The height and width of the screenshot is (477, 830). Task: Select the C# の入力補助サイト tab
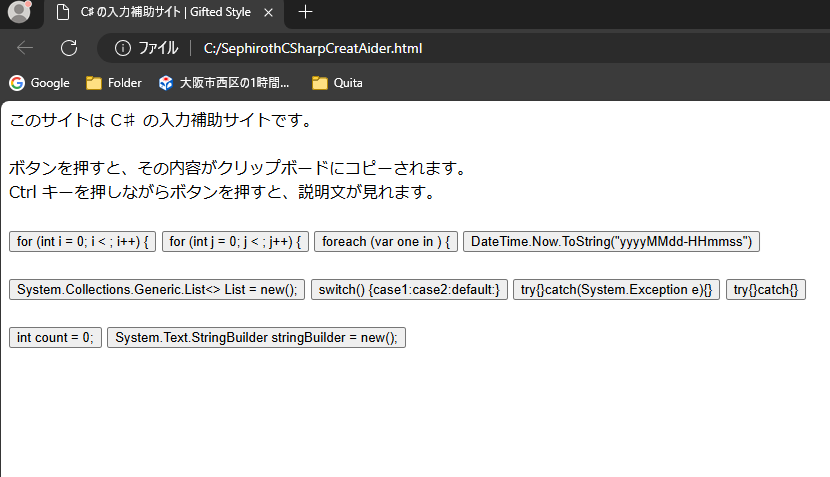click(164, 12)
